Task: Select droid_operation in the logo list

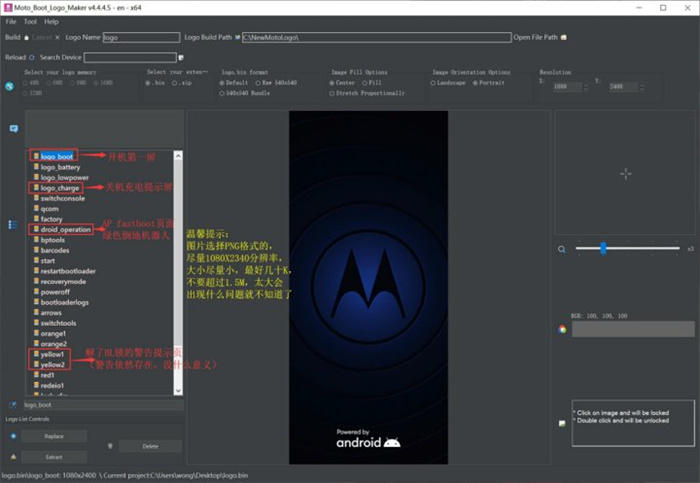Action: click(65, 229)
